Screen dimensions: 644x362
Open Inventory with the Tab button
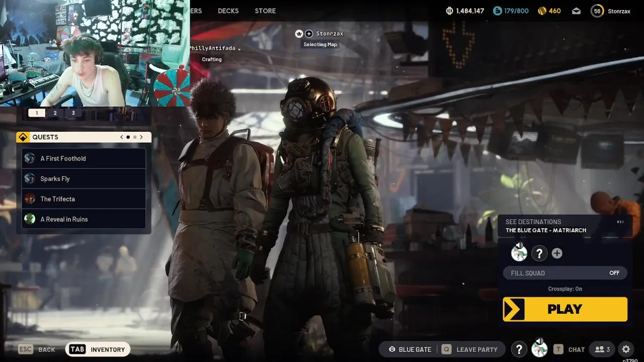coord(98,349)
